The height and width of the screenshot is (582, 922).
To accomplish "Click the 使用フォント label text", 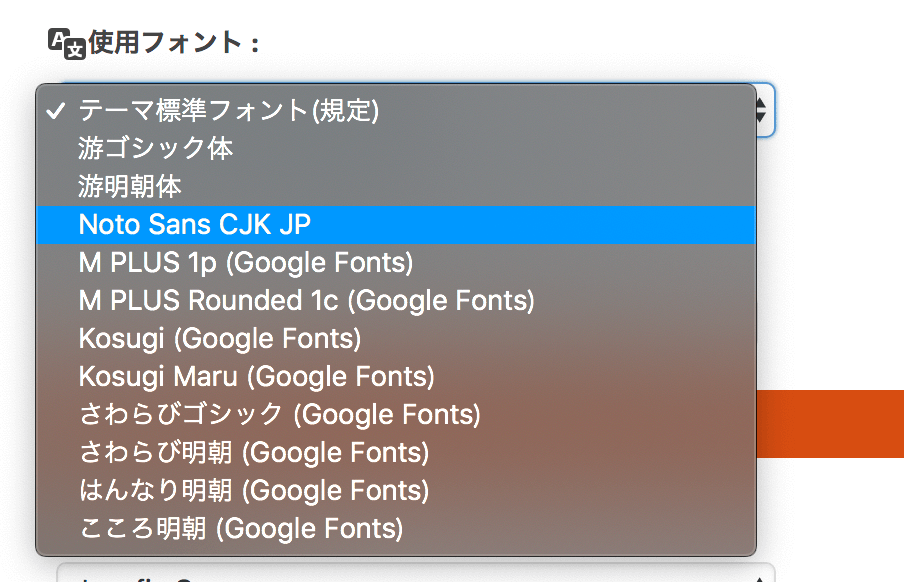I will click(173, 43).
